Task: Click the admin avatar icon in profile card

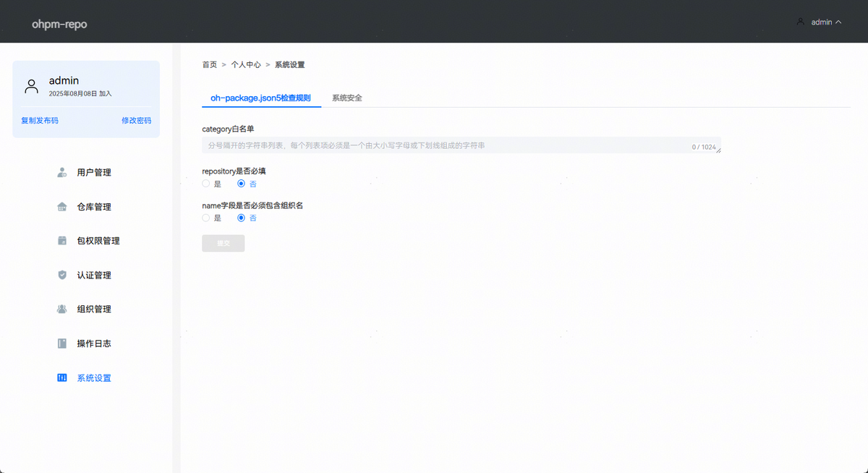Action: [31, 87]
